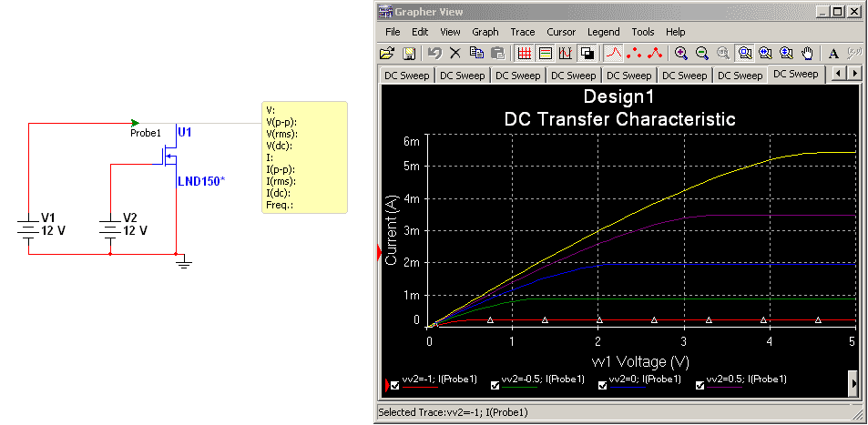Select the vertical zoom icon
This screenshot has width=868, height=425.
coord(787,53)
